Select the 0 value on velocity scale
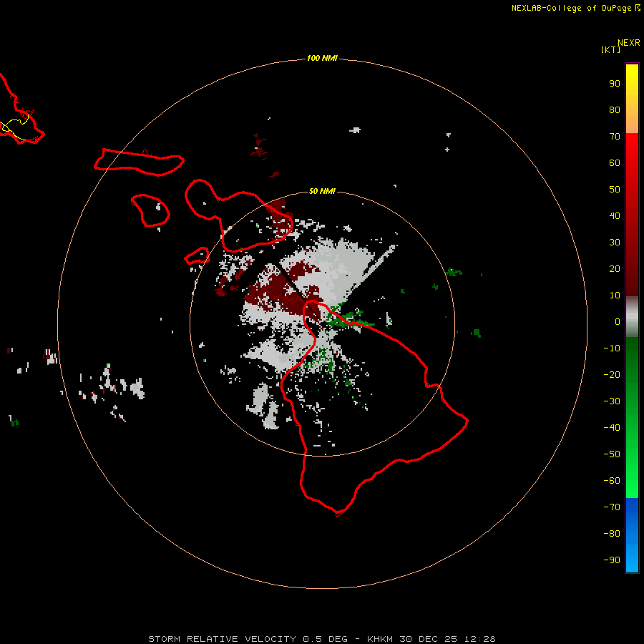The image size is (644, 644). click(x=618, y=321)
